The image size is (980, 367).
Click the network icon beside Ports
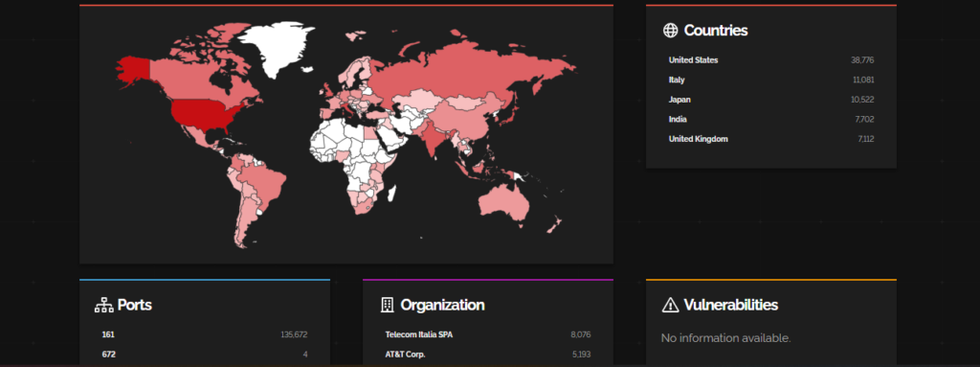click(x=103, y=306)
